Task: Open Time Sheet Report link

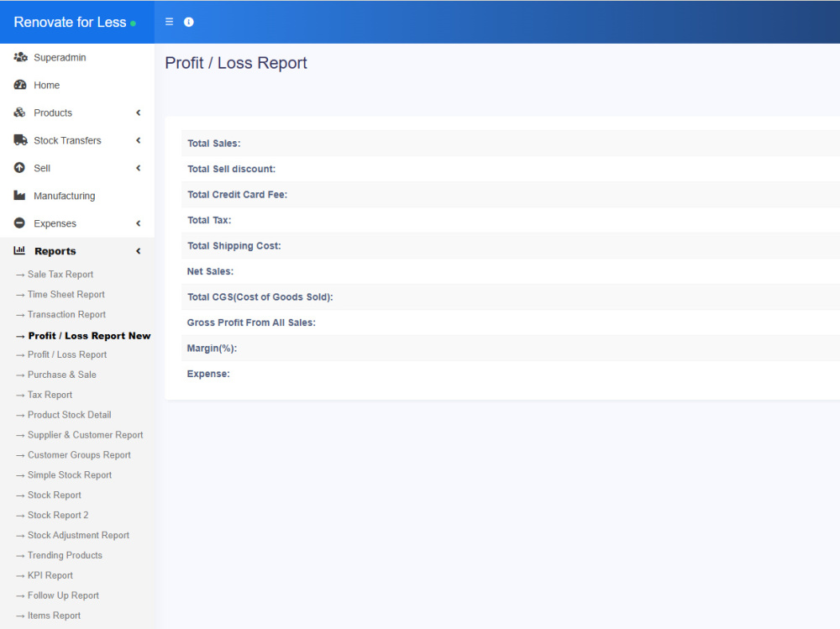Action: point(66,294)
